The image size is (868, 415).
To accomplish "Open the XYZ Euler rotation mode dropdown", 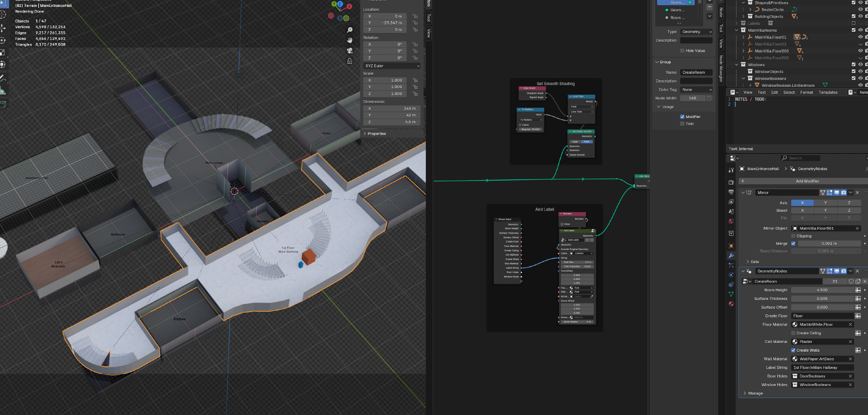I will click(x=391, y=66).
